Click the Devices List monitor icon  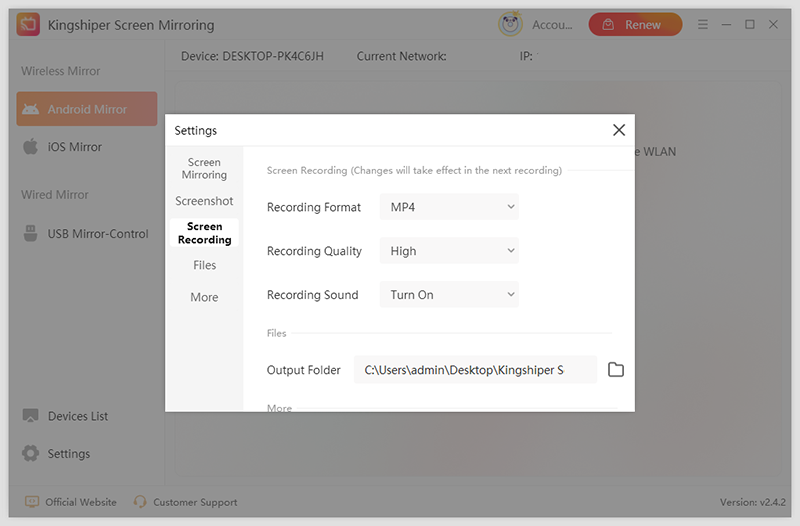coord(31,416)
